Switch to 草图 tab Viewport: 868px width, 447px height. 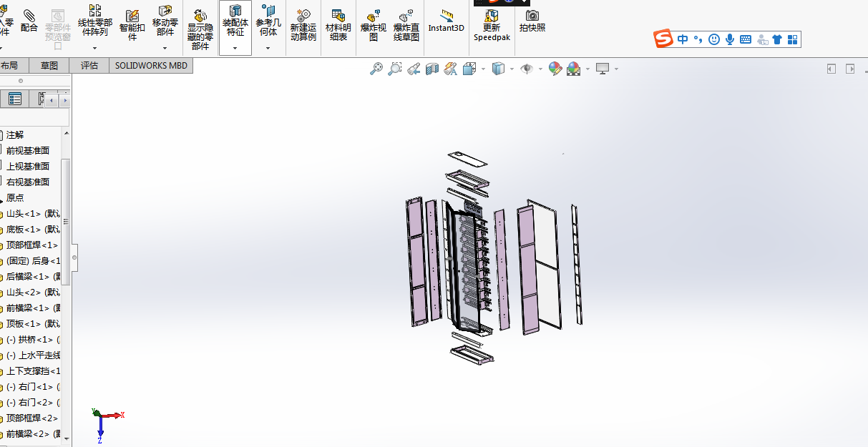(49, 66)
